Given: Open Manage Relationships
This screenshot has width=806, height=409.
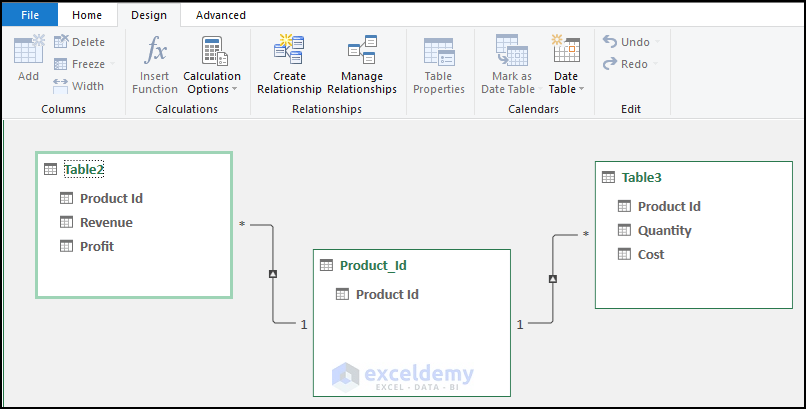Looking at the screenshot, I should (362, 65).
